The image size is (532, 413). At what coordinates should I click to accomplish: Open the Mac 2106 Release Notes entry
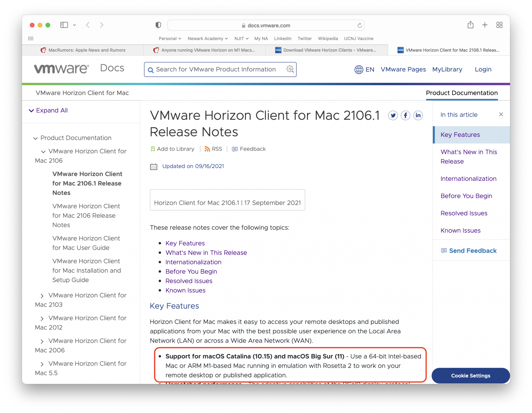86,216
